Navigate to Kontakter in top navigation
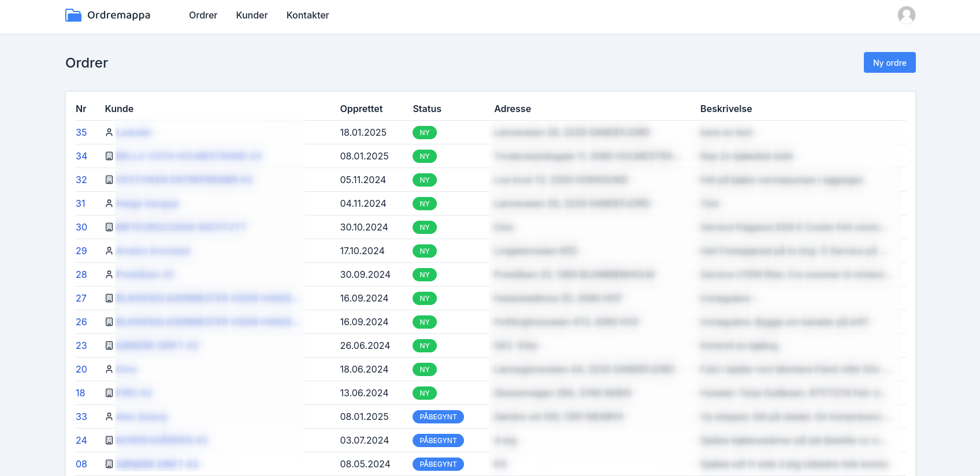Viewport: 980px width, 476px height. [x=307, y=16]
